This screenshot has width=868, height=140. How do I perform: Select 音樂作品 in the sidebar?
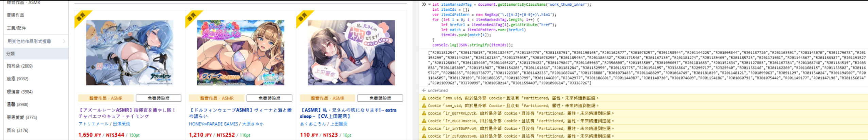click(x=16, y=15)
